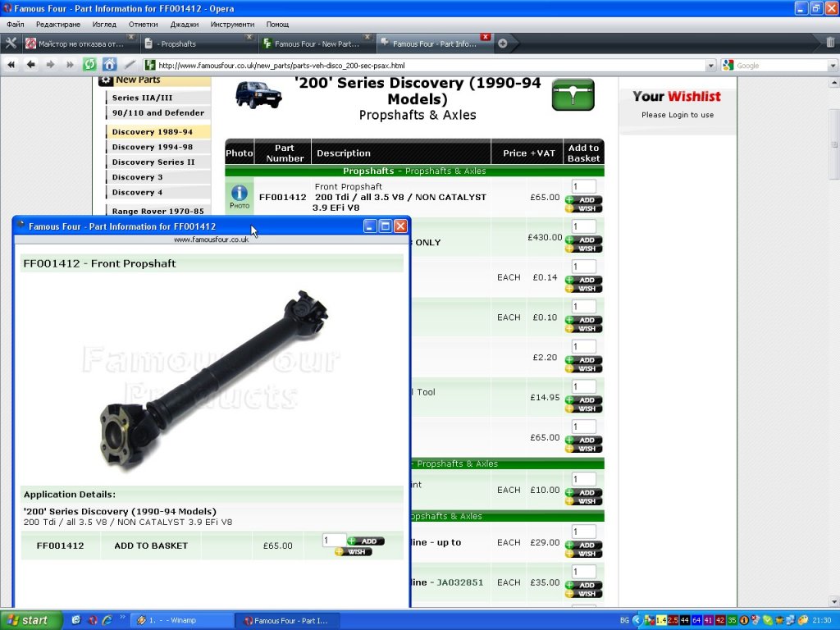Click the system clock 21:30
This screenshot has height=630, width=840.
[822, 620]
